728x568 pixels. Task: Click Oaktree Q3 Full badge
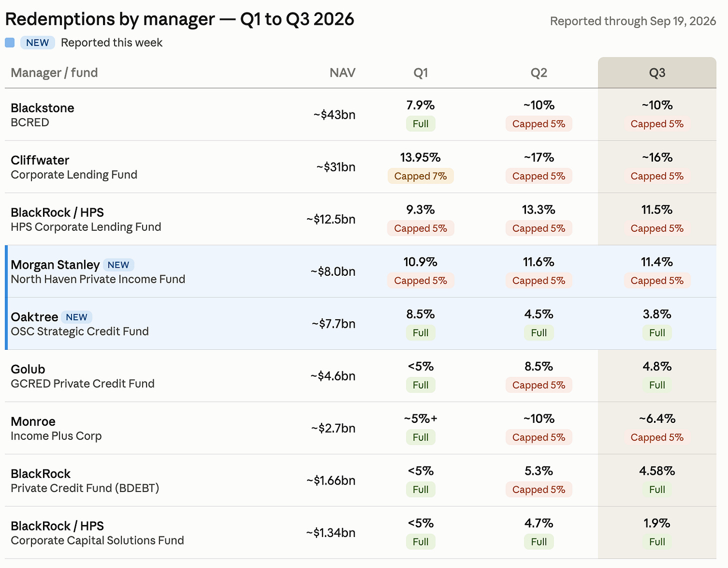point(657,333)
